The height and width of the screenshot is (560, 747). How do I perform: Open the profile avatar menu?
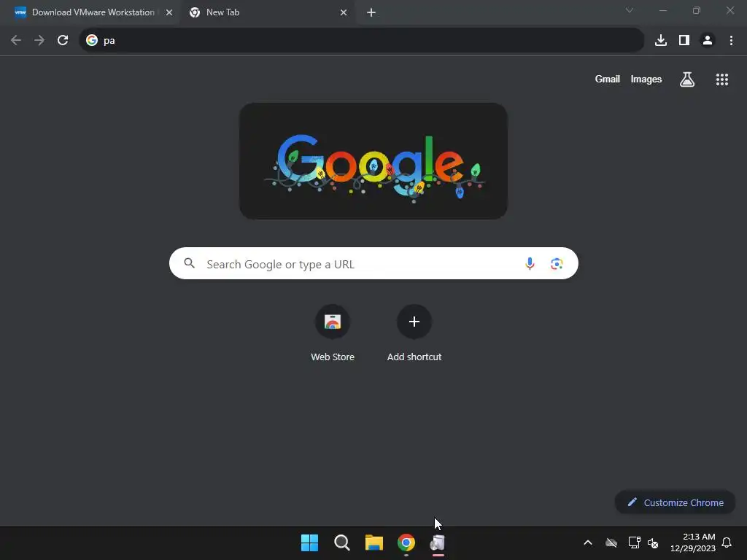tap(708, 41)
